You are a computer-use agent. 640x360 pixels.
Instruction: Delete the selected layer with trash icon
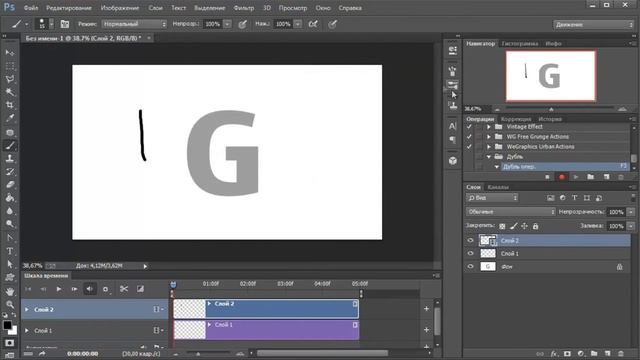pyautogui.click(x=621, y=353)
